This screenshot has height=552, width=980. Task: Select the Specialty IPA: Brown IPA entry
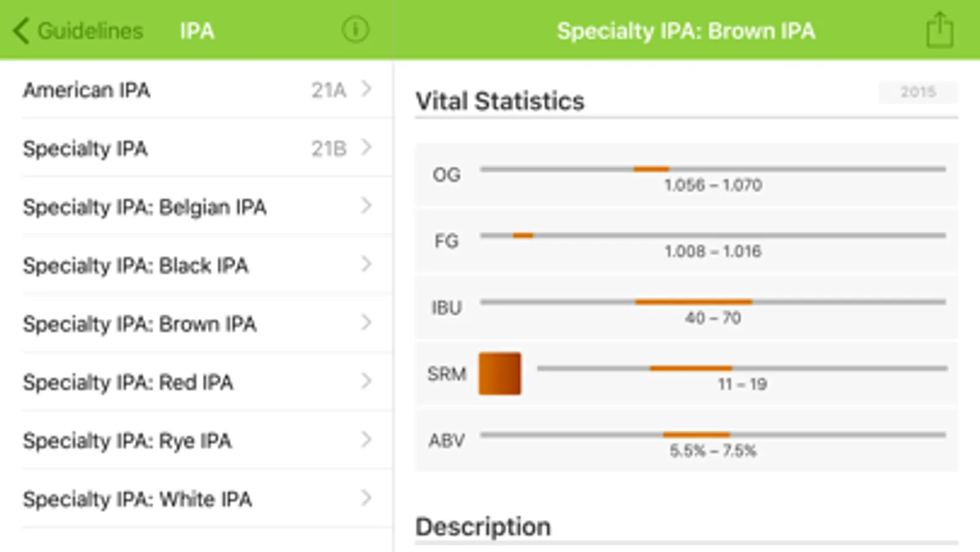point(140,324)
